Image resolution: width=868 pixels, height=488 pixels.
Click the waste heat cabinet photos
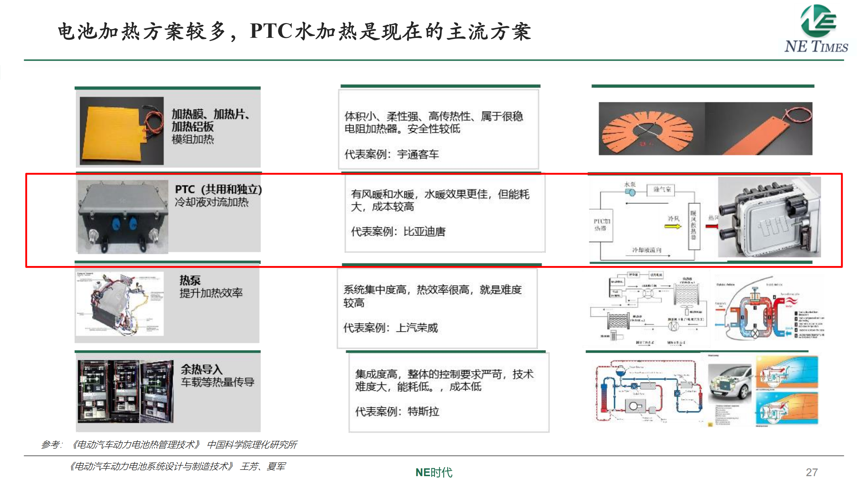point(125,391)
